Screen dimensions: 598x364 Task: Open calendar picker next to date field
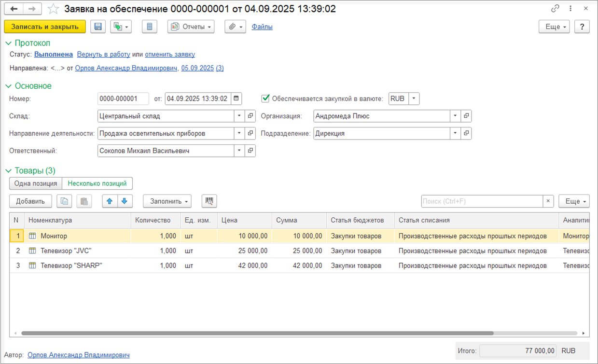click(236, 98)
